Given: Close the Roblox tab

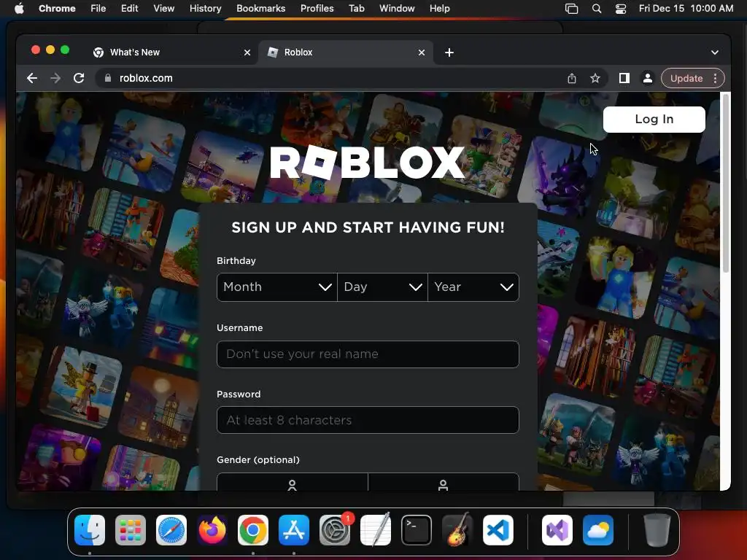Looking at the screenshot, I should 422,52.
